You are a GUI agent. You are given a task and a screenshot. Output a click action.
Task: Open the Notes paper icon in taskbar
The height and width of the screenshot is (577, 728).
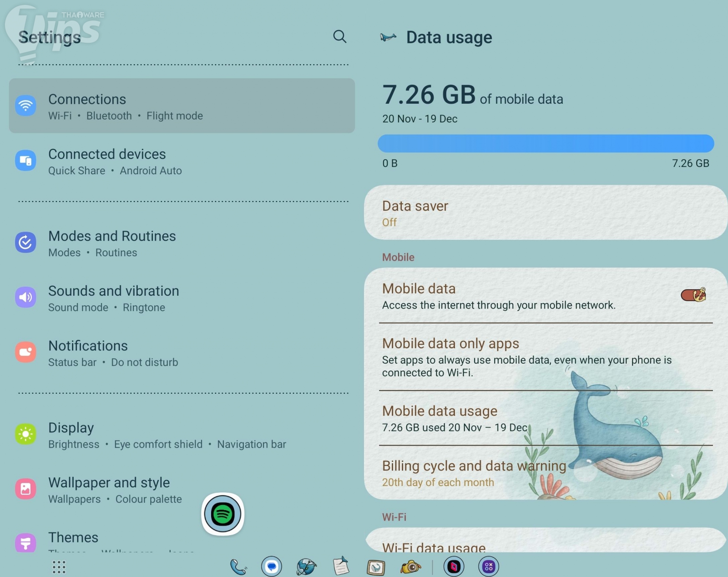[x=341, y=566]
